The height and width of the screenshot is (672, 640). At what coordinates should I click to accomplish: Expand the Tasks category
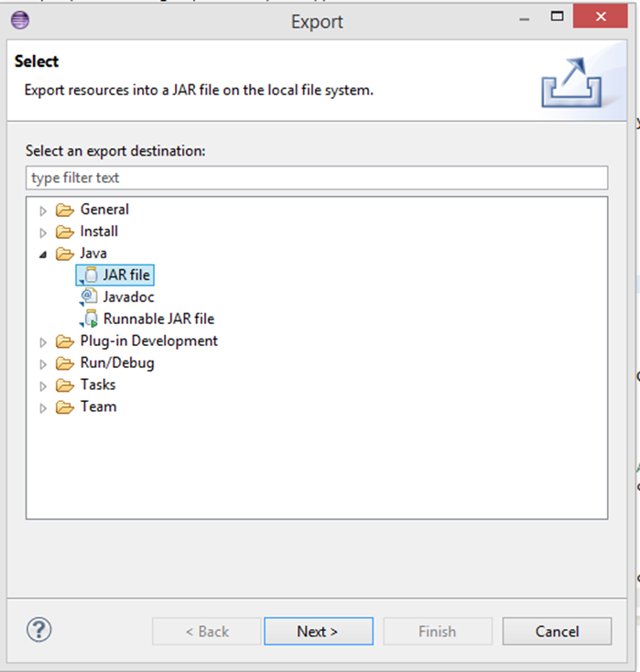coord(43,386)
